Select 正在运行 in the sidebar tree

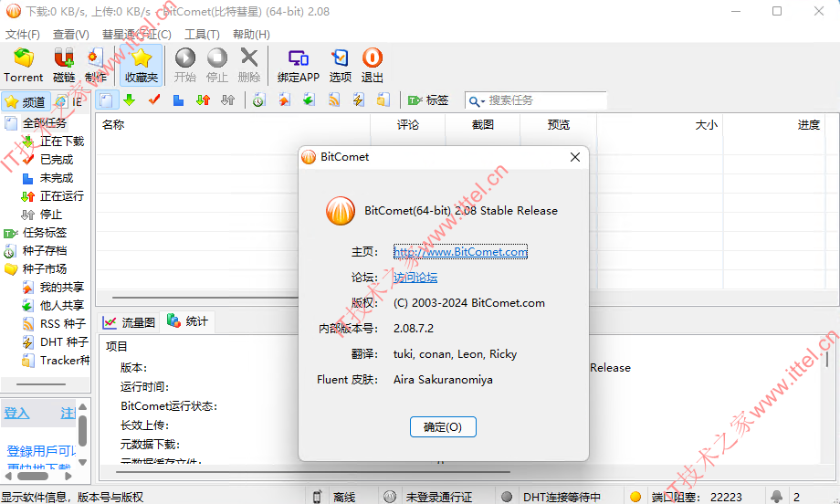point(62,196)
